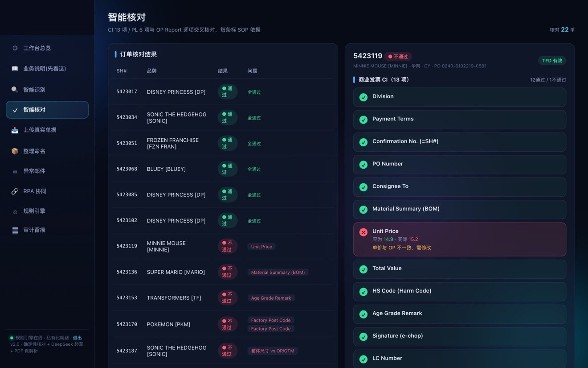This screenshot has width=588, height=368.
Task: Click the Unit Price issue tag for 5423119
Action: 261,247
